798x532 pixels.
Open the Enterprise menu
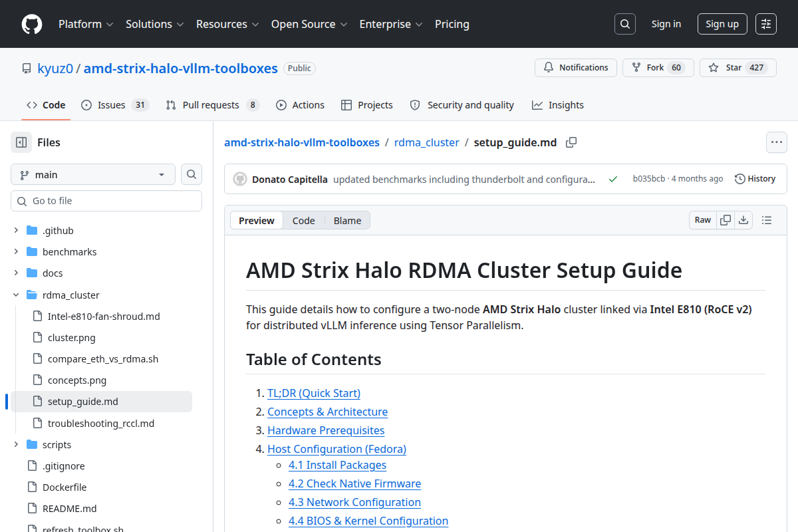[x=392, y=24]
